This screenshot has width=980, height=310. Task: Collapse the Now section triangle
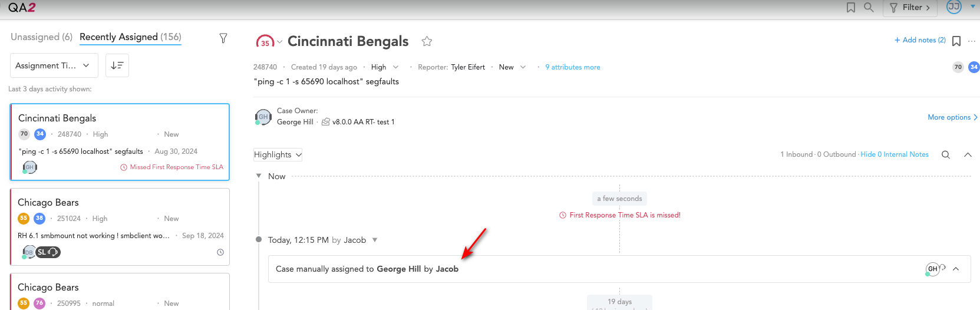click(259, 176)
